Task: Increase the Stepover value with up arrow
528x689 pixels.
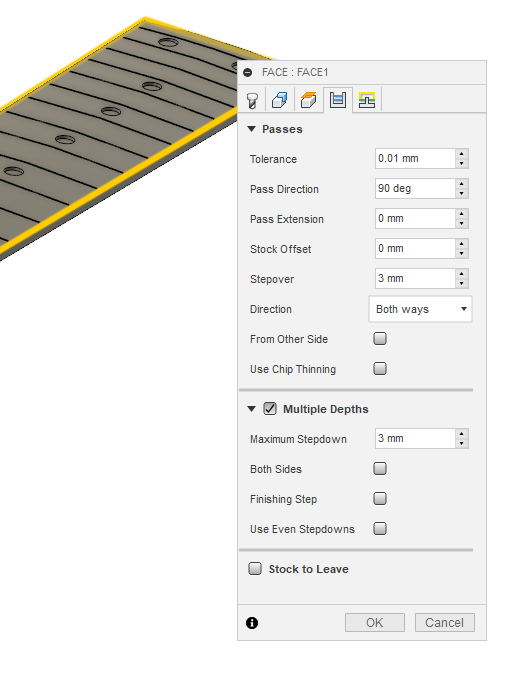Action: pyautogui.click(x=462, y=274)
